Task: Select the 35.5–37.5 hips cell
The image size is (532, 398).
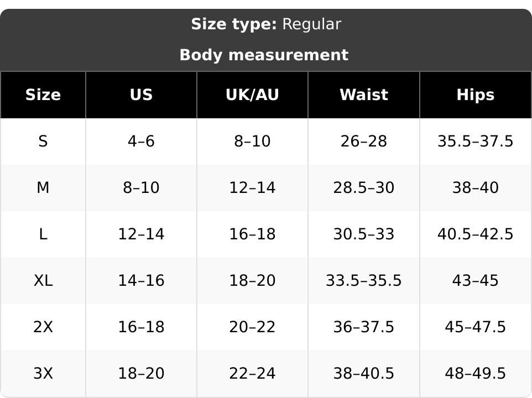Action: pyautogui.click(x=476, y=142)
